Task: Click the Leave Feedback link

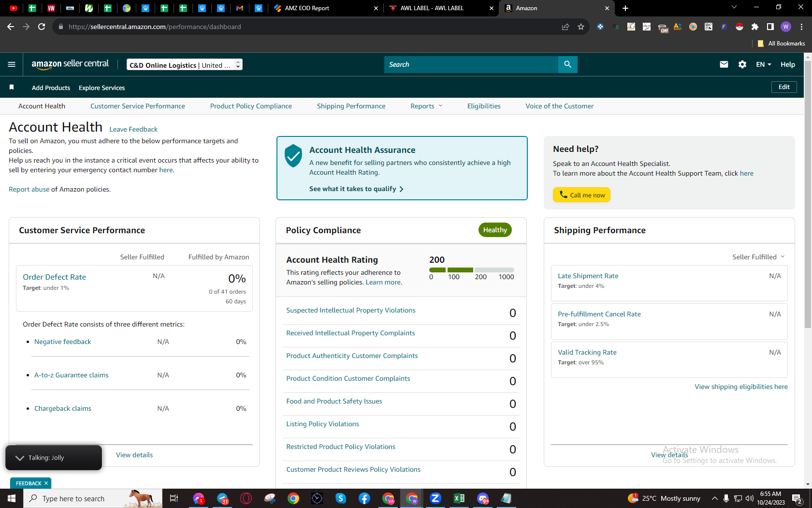Action: pyautogui.click(x=133, y=129)
